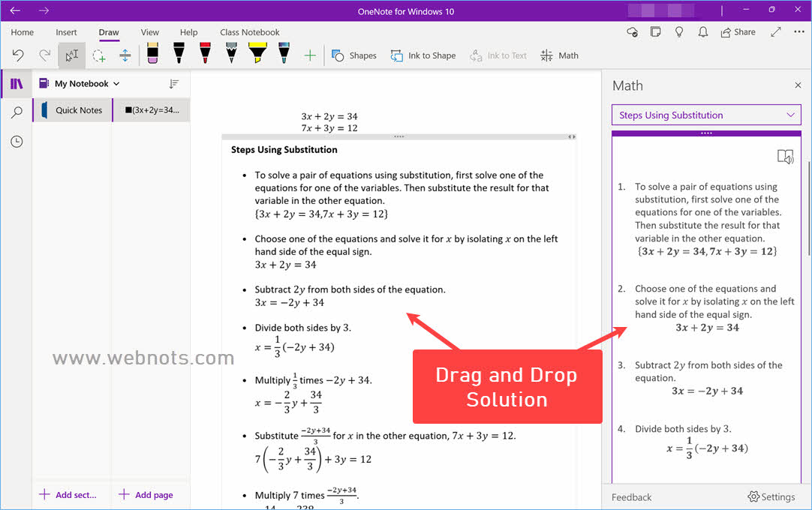
Task: Add a new pen with plus icon
Action: coord(310,55)
